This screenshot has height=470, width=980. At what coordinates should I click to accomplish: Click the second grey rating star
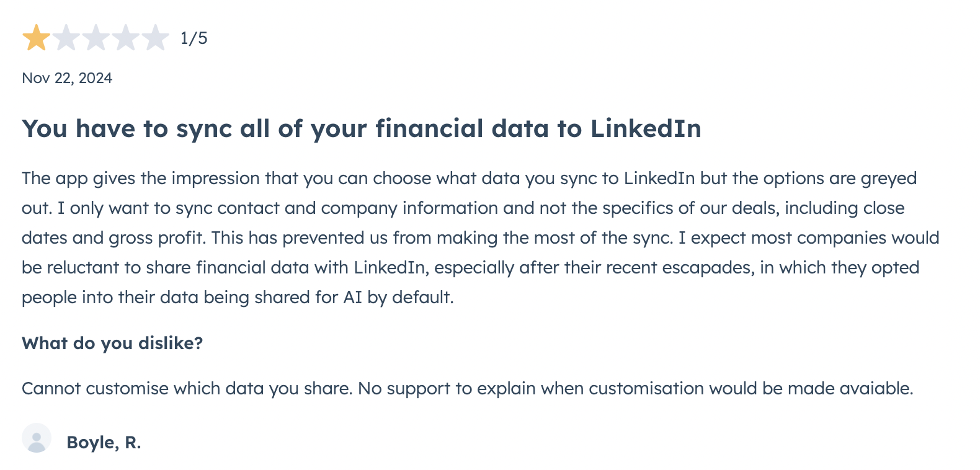[66, 38]
